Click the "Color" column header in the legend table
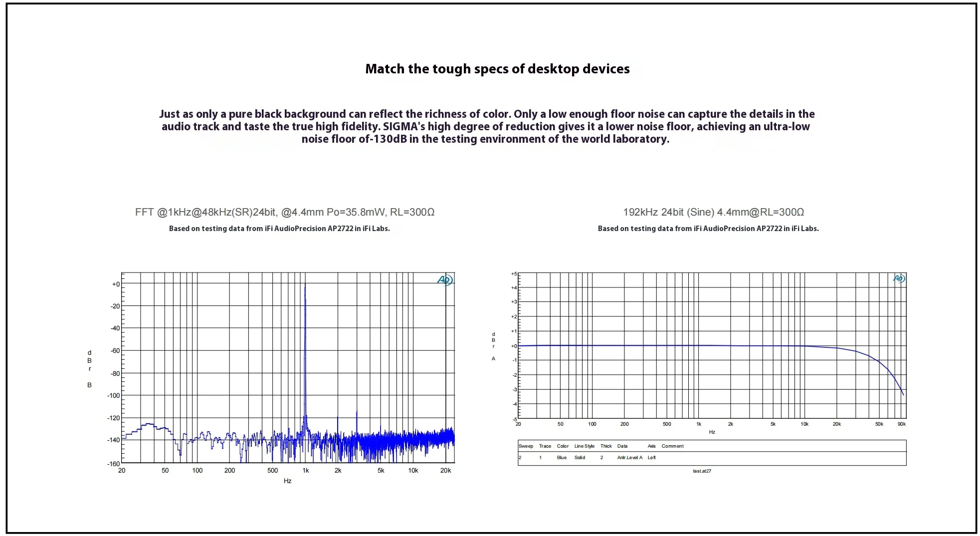 pos(563,446)
